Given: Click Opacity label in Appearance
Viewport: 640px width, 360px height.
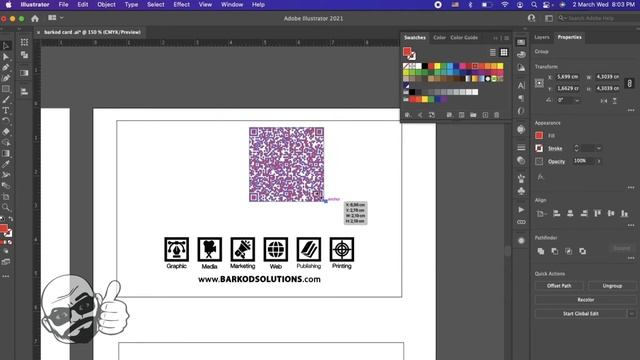Looking at the screenshot, I should coord(556,162).
